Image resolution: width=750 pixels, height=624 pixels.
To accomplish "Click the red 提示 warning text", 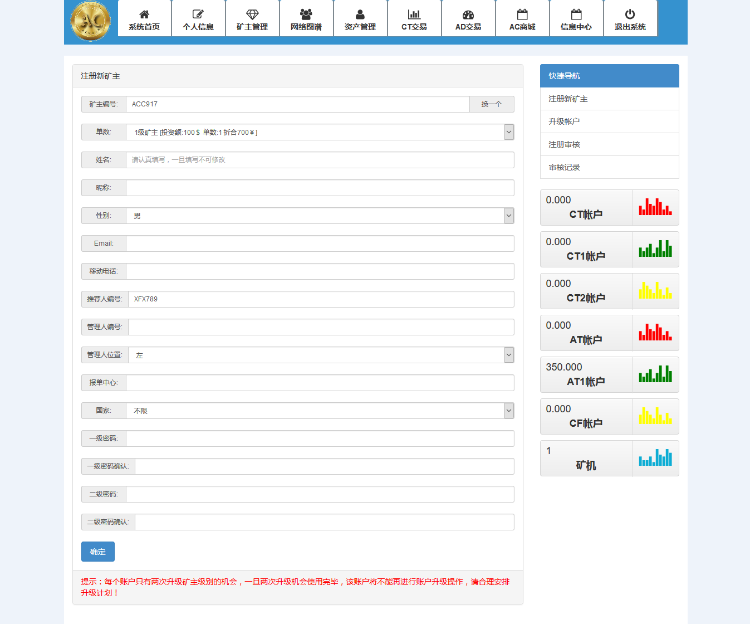I will tap(295, 587).
